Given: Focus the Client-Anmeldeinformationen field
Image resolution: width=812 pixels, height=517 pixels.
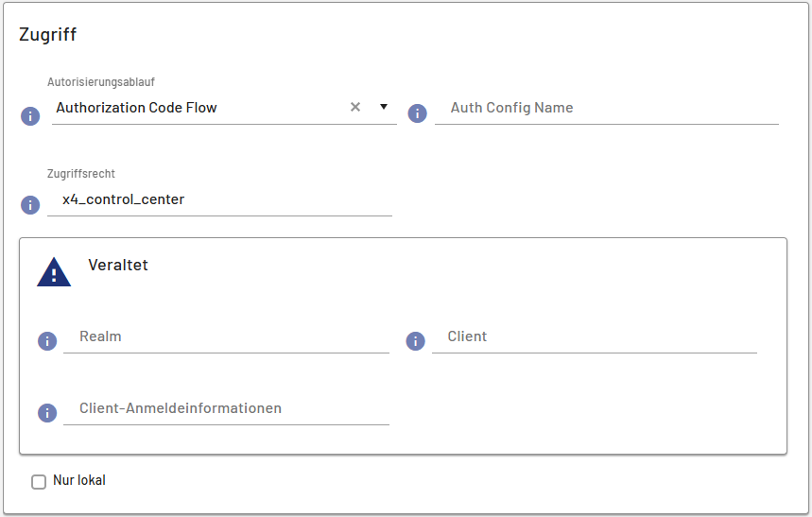Looking at the screenshot, I should tap(226, 408).
